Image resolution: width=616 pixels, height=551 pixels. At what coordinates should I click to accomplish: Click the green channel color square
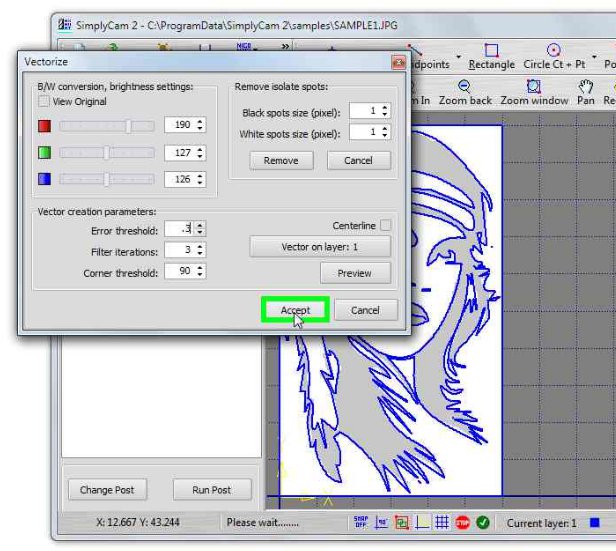44,152
